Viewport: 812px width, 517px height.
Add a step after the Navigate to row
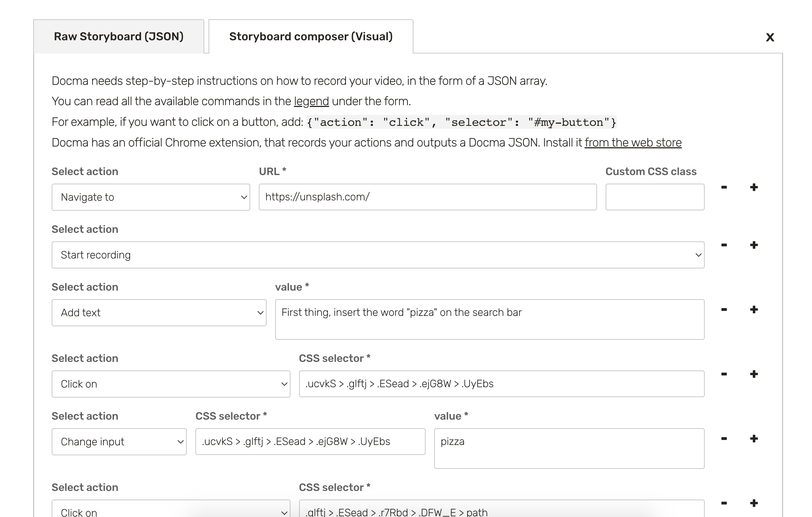754,187
